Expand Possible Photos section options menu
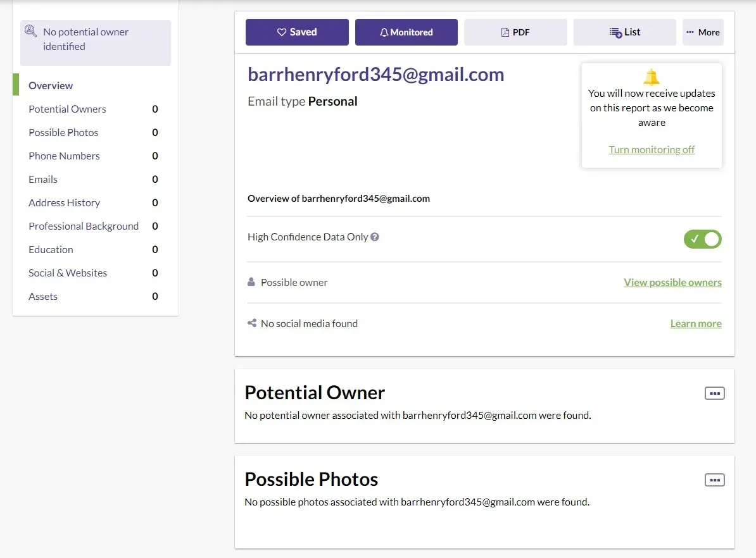Screen dimensions: 756x558 [x=715, y=480]
